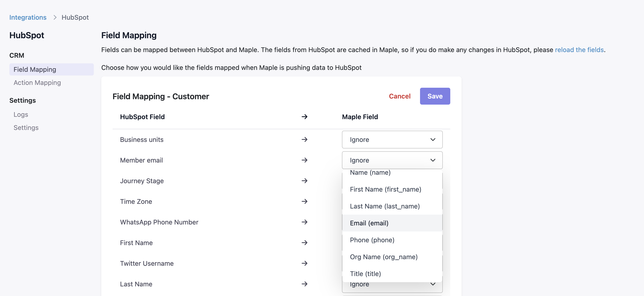Open the Action Mapping sidebar item
This screenshot has width=644, height=296.
37,83
